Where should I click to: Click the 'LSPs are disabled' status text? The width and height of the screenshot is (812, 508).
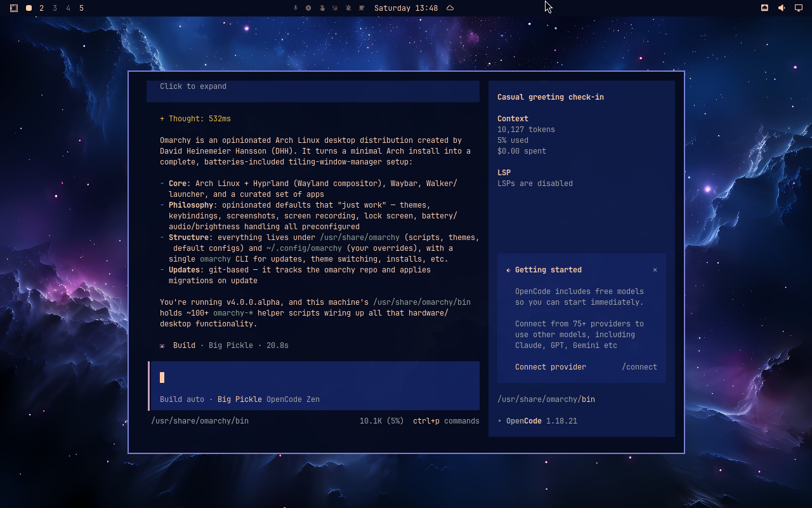[x=535, y=184]
